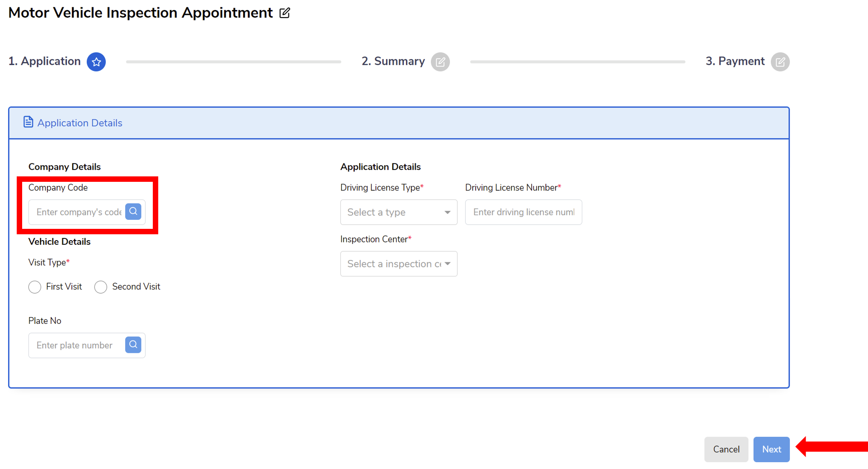The image size is (868, 469).
Task: Click the search icon beside plate number field
Action: [133, 345]
